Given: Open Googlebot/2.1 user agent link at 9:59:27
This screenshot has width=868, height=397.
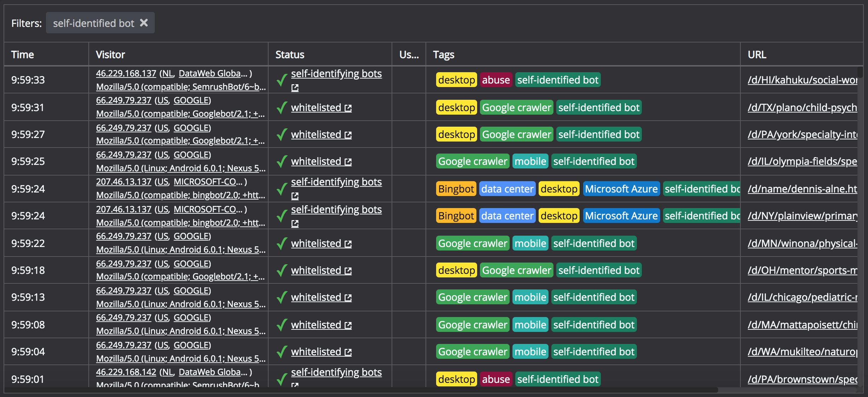Looking at the screenshot, I should coord(180,140).
